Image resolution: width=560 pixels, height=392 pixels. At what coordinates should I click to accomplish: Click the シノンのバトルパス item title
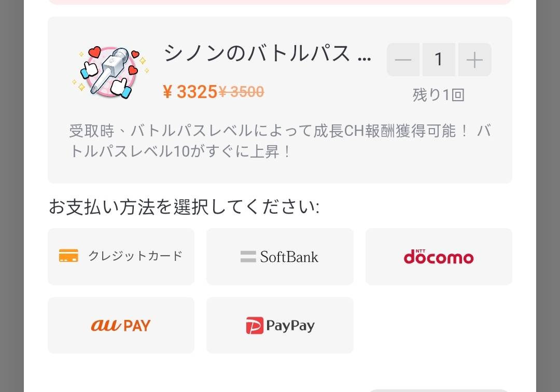click(x=257, y=54)
